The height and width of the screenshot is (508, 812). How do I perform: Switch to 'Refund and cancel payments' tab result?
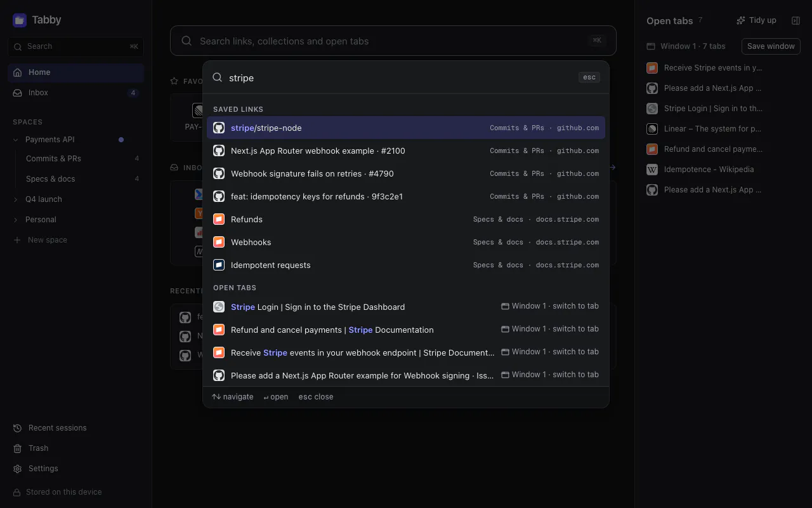point(406,330)
